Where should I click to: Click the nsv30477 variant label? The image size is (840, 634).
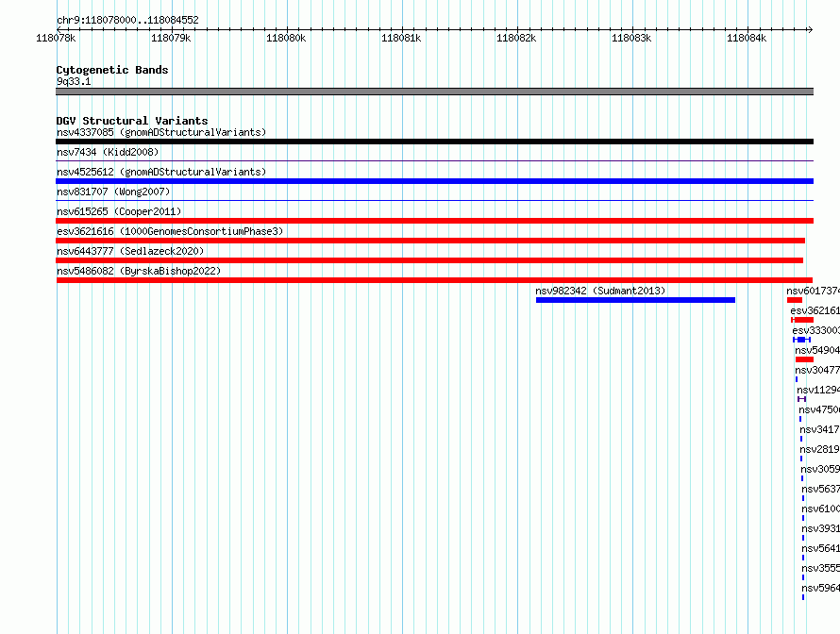(x=817, y=370)
